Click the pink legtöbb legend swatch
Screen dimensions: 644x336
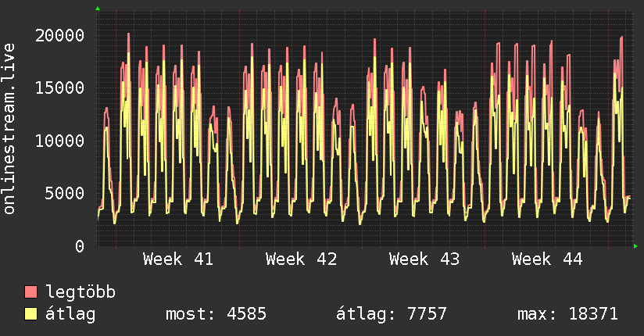(x=30, y=291)
